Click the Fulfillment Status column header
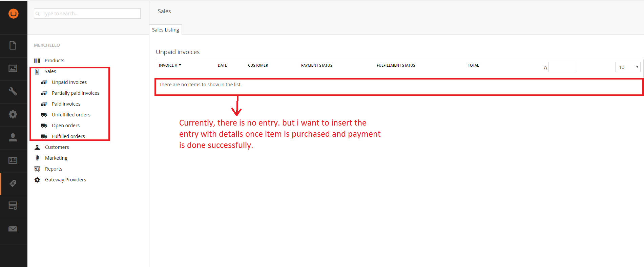The height and width of the screenshot is (267, 644). (x=396, y=65)
